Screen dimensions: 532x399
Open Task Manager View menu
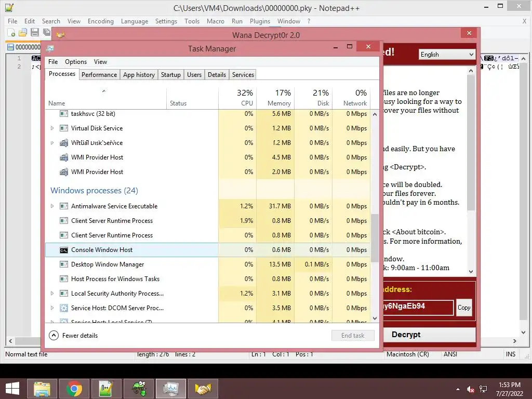click(100, 62)
